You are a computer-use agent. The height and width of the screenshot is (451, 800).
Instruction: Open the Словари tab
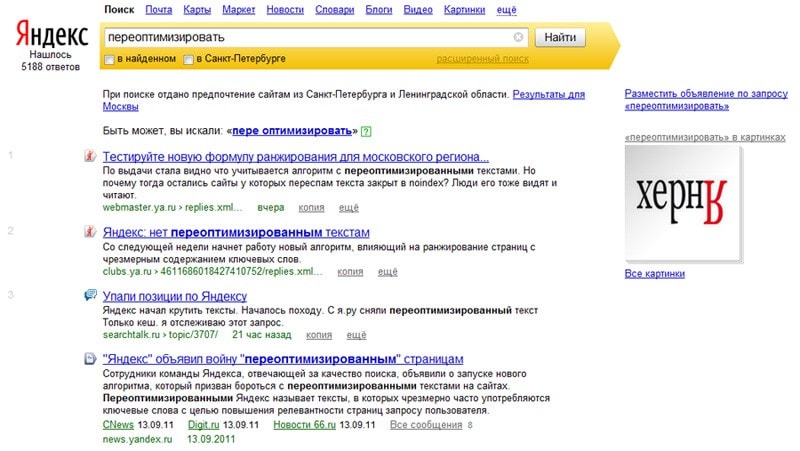[334, 10]
